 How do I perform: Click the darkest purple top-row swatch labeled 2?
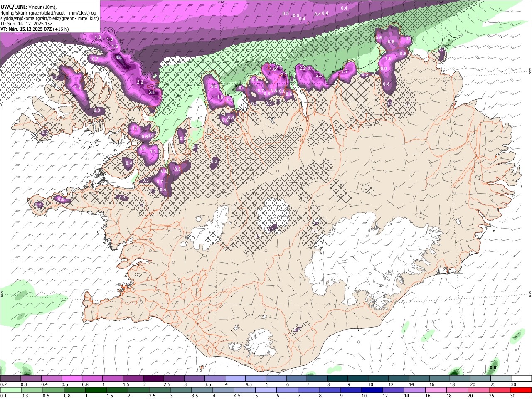point(153,379)
